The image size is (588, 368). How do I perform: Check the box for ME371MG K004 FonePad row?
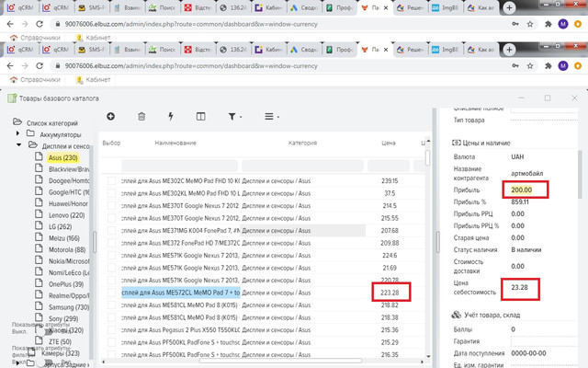point(111,230)
